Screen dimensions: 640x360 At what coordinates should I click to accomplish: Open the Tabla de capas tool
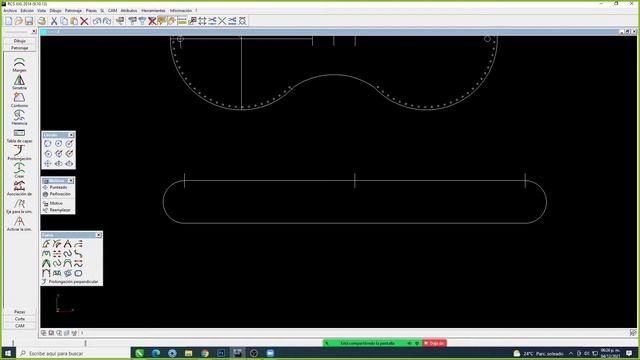[x=19, y=135]
